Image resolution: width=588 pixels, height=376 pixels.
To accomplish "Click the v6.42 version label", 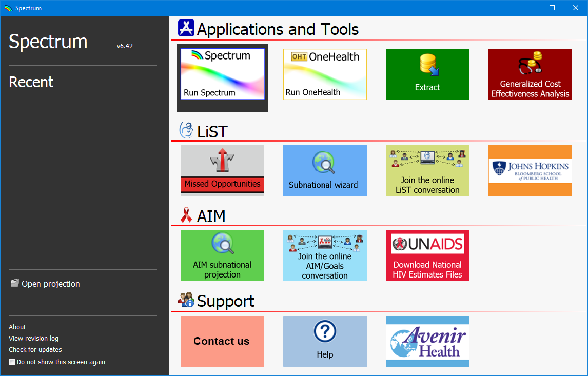I will coord(125,46).
